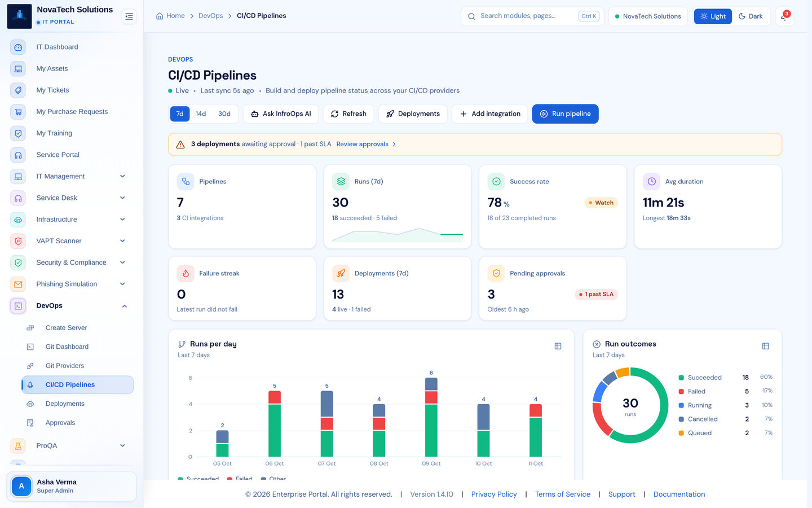Click the VAPT Scanner icon

point(18,241)
